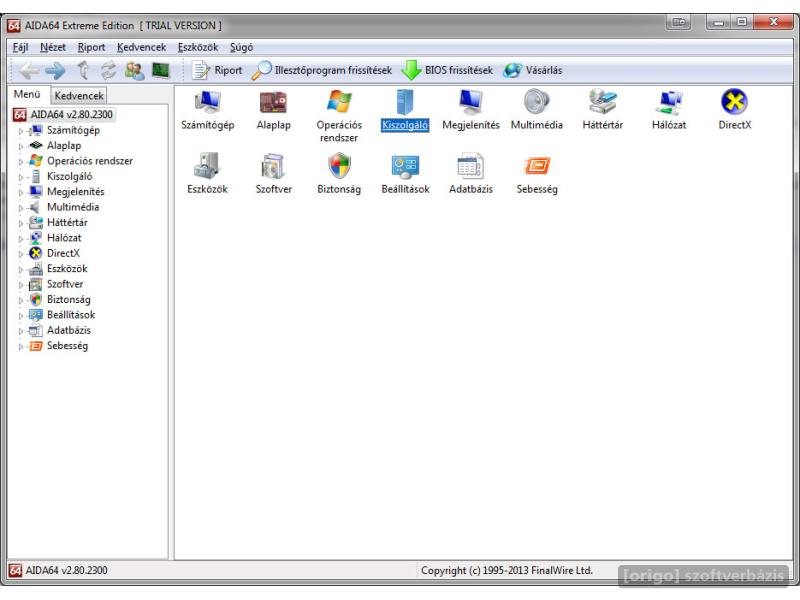This screenshot has width=800, height=600.
Task: Open the Nézet menu
Action: [53, 47]
